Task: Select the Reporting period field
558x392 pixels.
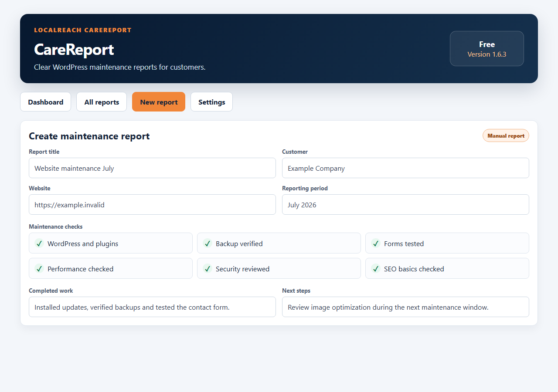Action: 405,204
